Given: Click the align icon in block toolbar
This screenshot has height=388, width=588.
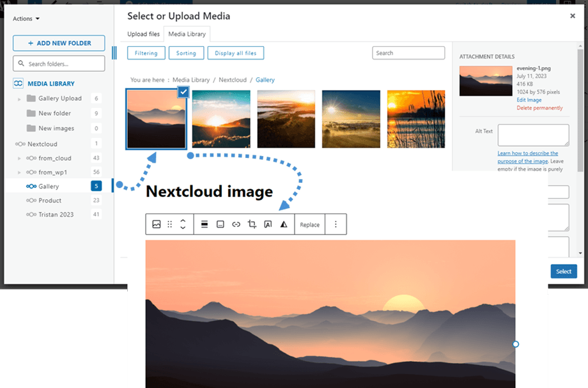Looking at the screenshot, I should coord(205,224).
